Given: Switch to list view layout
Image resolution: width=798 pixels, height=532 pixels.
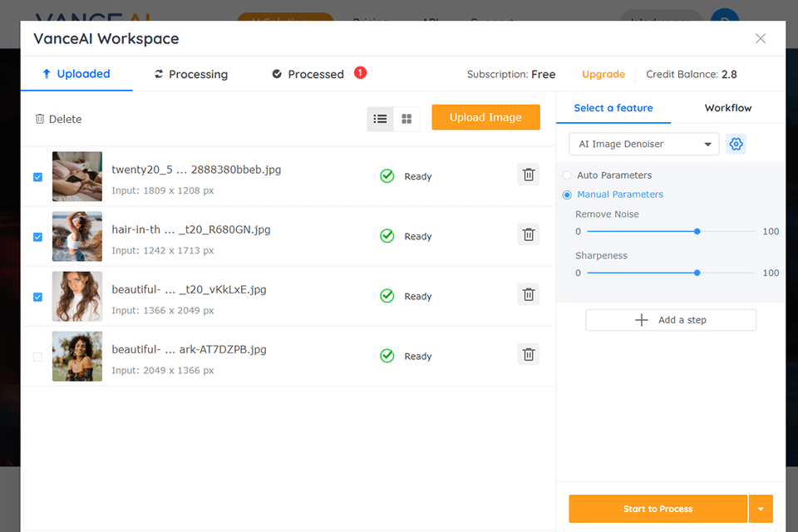Looking at the screenshot, I should click(x=380, y=119).
